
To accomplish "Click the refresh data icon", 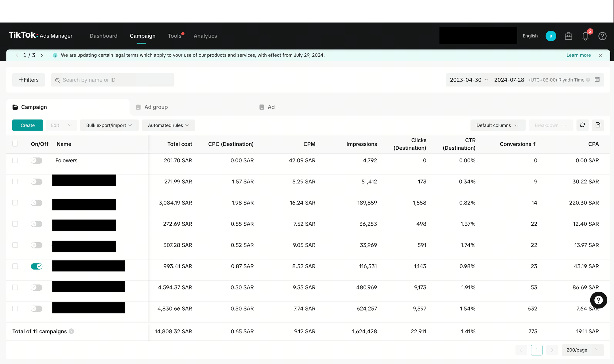I will pos(582,125).
